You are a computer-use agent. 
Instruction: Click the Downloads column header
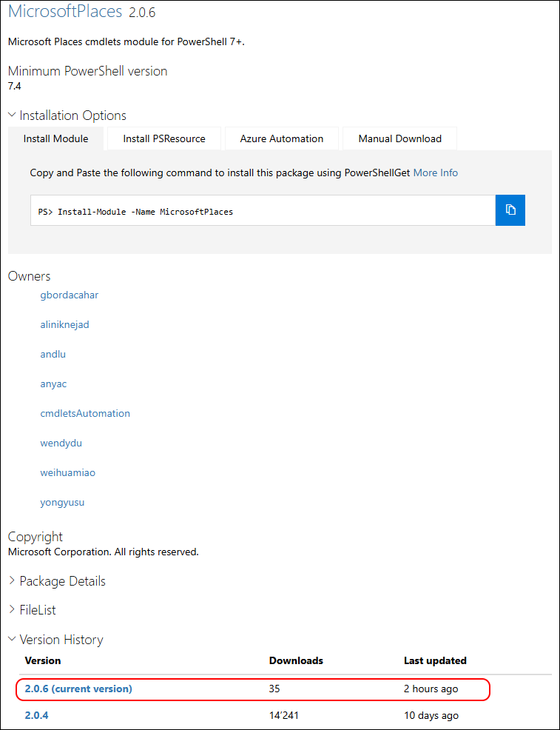[297, 660]
